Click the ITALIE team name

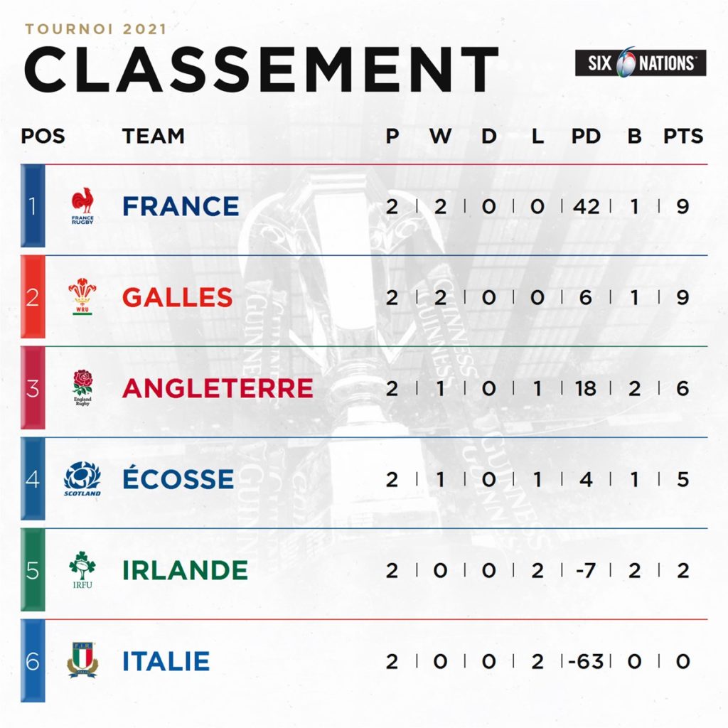(166, 661)
